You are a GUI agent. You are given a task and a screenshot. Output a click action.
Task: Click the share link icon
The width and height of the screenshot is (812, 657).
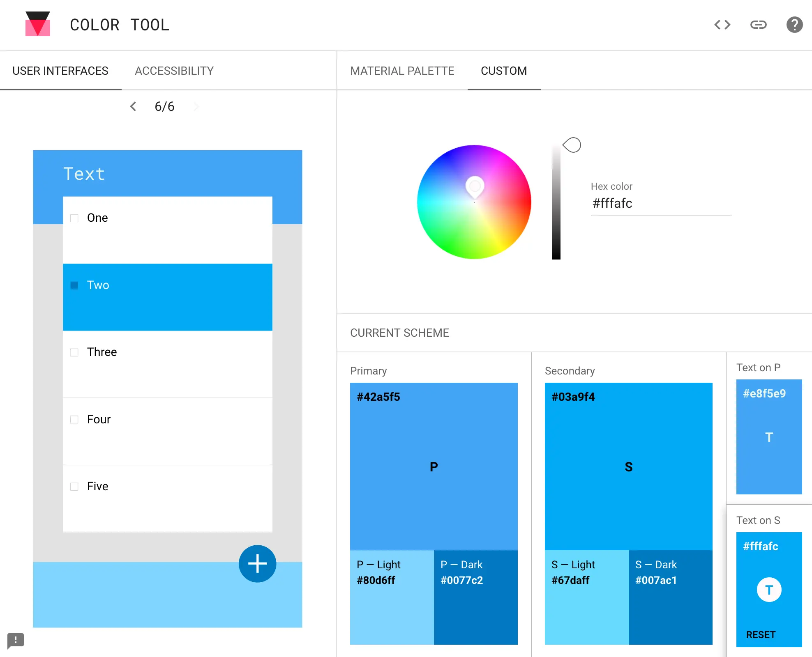(x=758, y=25)
